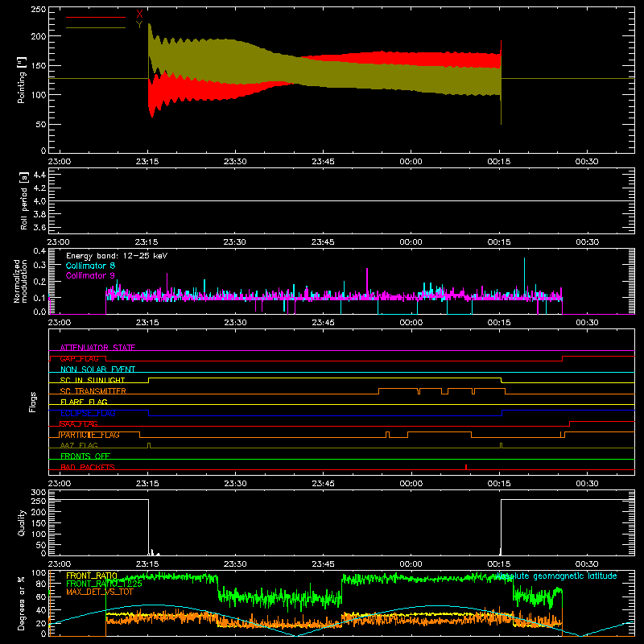Click 00:30 tick on Quality plot
Image resolution: width=644 pixels, height=644 pixels.
587,564
